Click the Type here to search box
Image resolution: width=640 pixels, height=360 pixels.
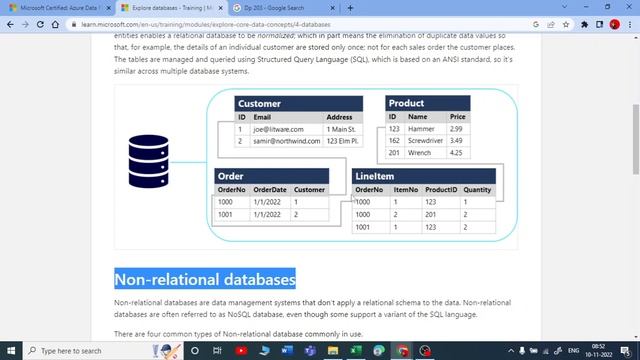pyautogui.click(x=103, y=351)
